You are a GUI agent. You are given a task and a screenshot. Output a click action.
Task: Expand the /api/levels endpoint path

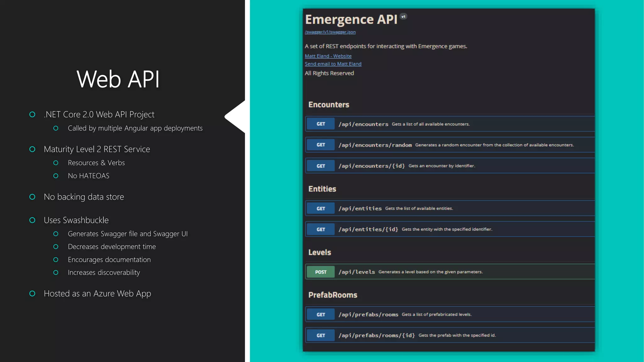tap(357, 272)
